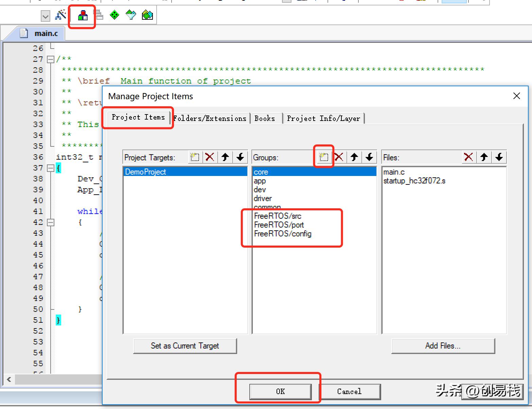Select the FreeRTOS/port group entry

279,225
